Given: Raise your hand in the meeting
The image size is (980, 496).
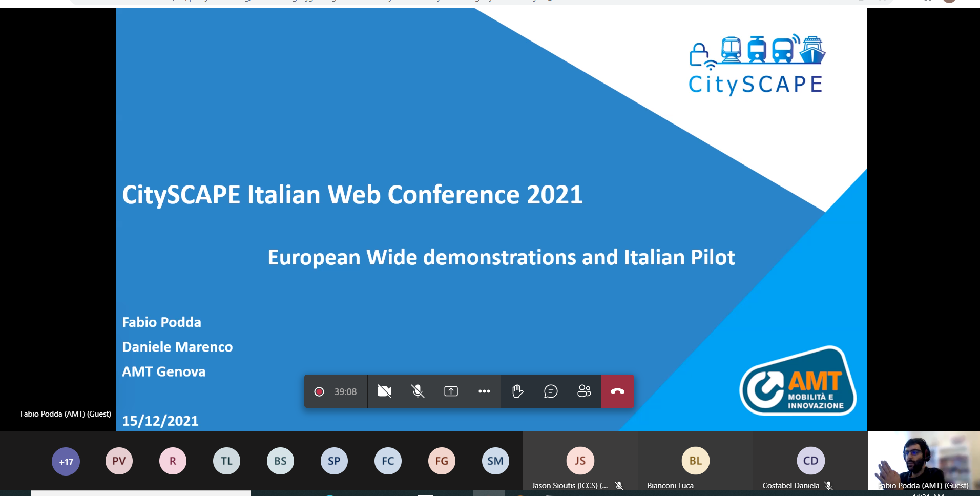Looking at the screenshot, I should [x=517, y=391].
